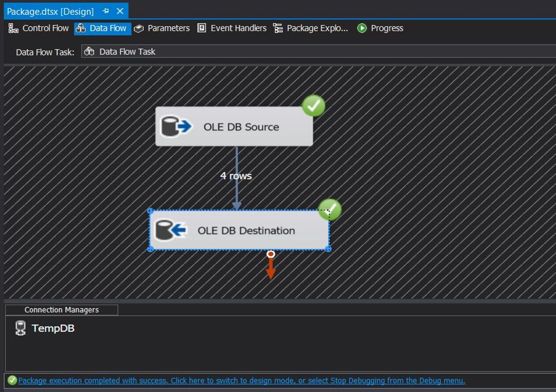Click the Data Flow Task selector icon

click(90, 52)
